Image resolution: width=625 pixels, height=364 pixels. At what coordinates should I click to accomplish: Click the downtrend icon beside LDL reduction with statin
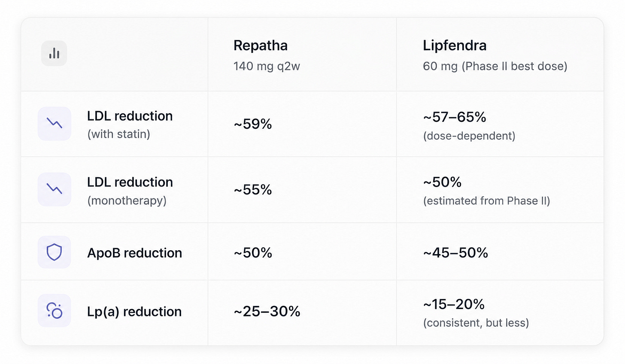coord(55,124)
